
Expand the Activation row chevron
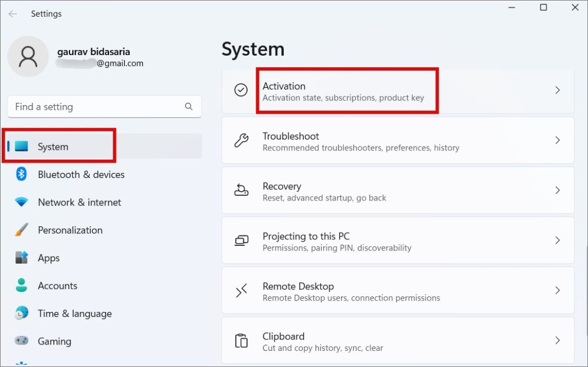coord(558,90)
